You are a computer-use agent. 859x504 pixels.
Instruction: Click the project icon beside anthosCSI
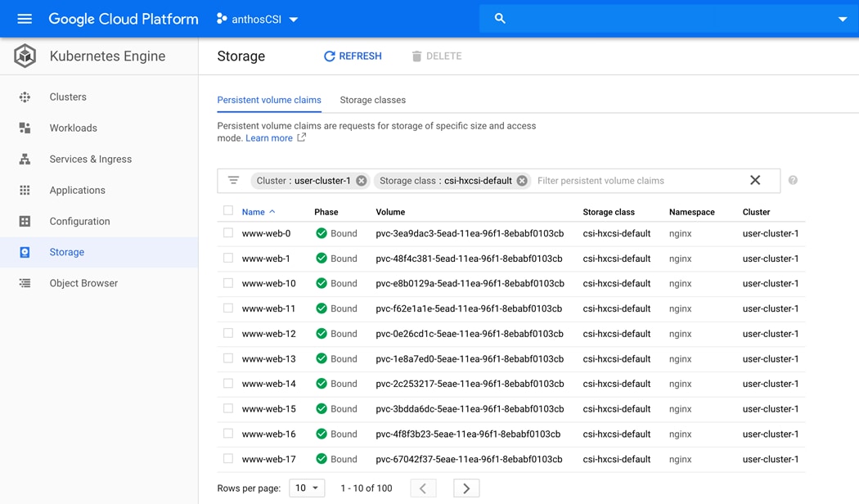222,19
